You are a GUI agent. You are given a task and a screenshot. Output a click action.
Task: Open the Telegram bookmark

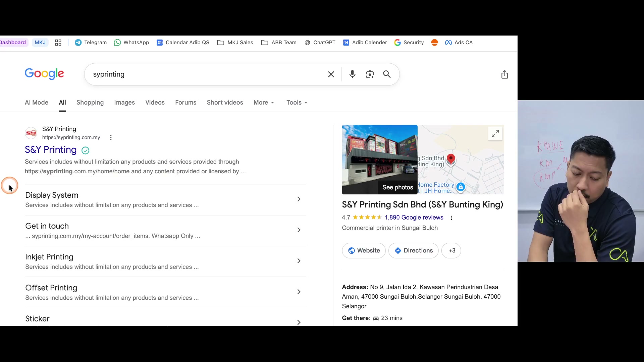(x=91, y=43)
